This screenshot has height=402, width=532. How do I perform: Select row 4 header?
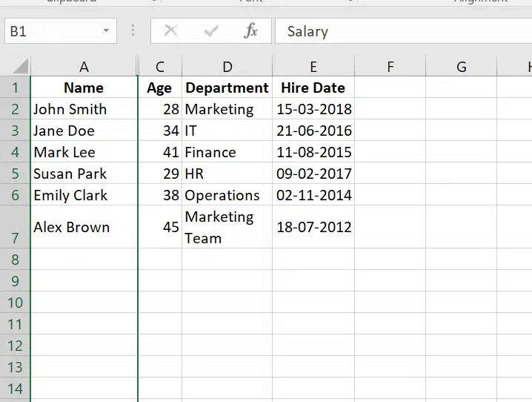(x=15, y=152)
